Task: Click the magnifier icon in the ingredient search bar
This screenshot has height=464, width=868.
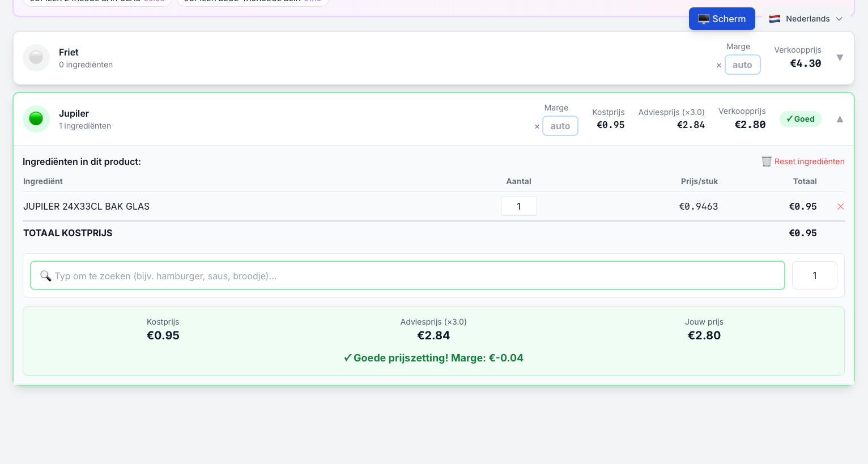Action: pyautogui.click(x=46, y=276)
